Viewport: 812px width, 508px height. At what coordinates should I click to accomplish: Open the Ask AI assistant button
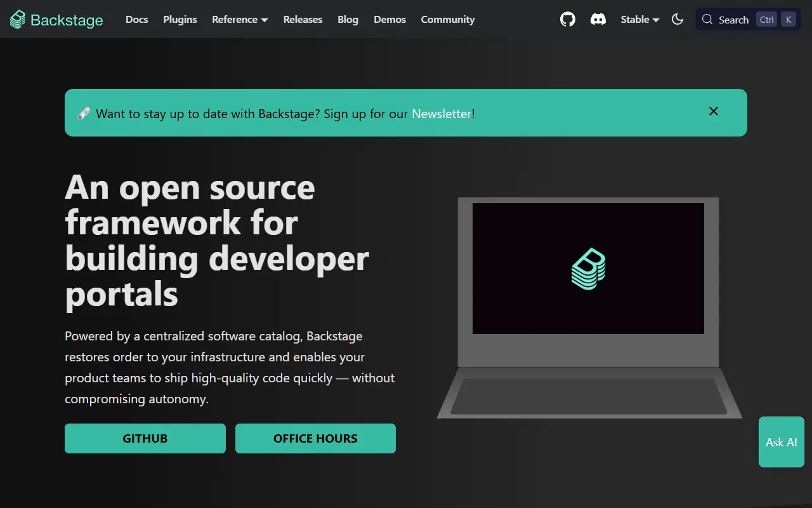coord(782,442)
